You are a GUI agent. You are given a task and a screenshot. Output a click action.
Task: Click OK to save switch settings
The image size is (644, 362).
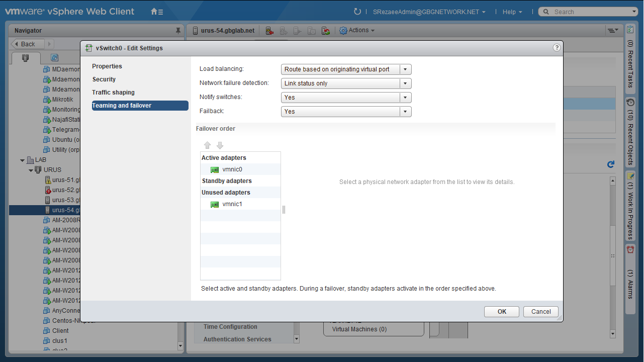[502, 312]
